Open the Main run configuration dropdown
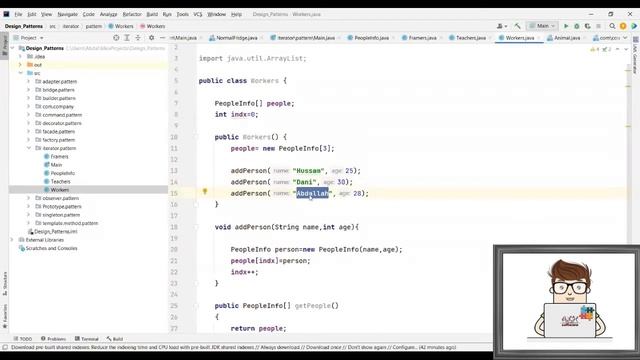The image size is (640, 360). (x=542, y=26)
